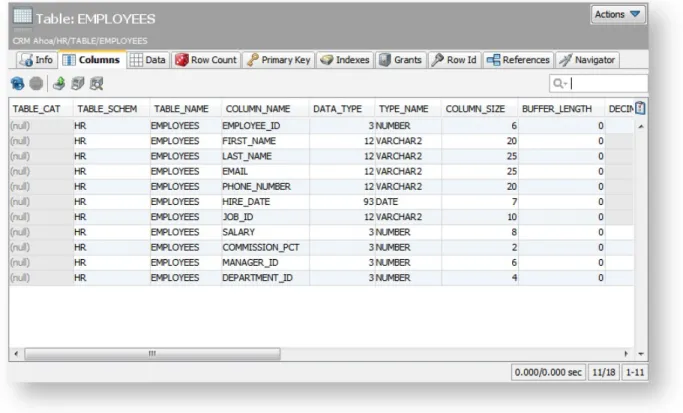Image resolution: width=683 pixels, height=413 pixels.
Task: Select the SALARY cell
Action: [x=265, y=232]
